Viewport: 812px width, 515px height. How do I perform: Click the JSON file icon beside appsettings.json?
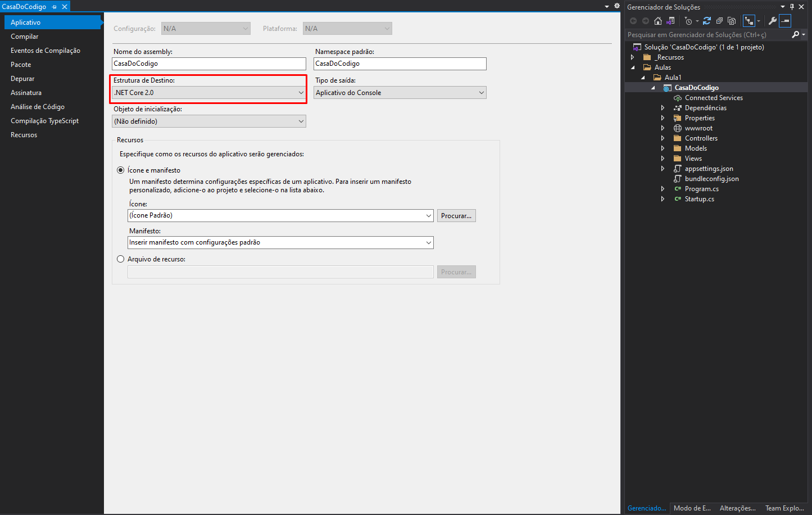click(x=678, y=169)
